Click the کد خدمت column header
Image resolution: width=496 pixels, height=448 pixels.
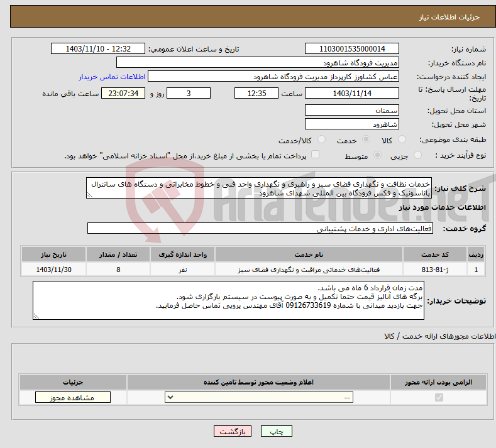[435, 254]
